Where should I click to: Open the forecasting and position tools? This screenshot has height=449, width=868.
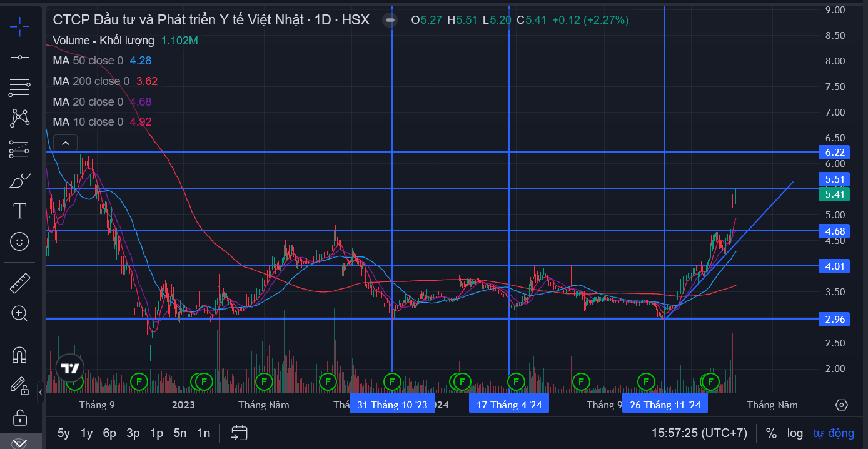(x=19, y=149)
